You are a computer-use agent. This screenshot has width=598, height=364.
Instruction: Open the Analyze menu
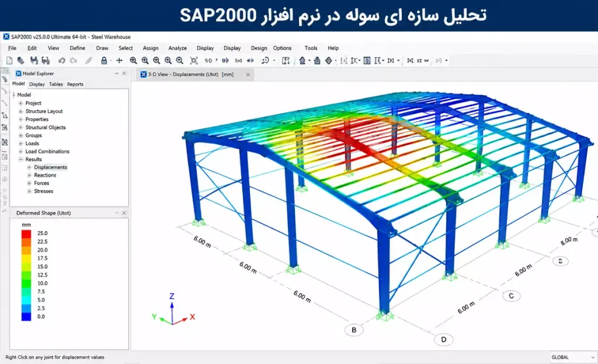[x=178, y=48]
